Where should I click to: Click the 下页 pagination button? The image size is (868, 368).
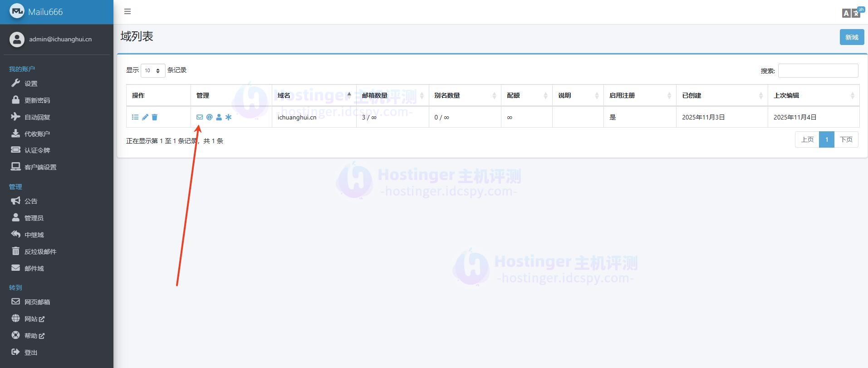(846, 139)
